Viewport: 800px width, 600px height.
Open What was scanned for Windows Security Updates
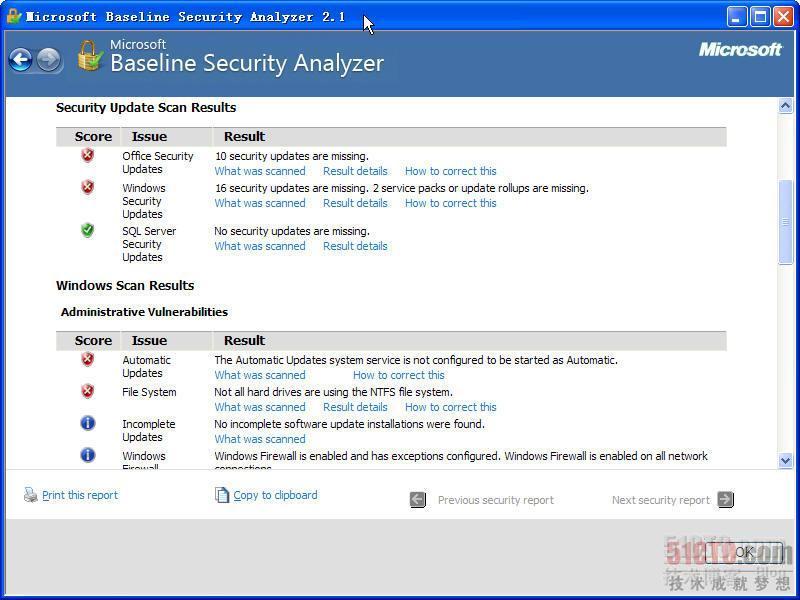click(x=260, y=203)
